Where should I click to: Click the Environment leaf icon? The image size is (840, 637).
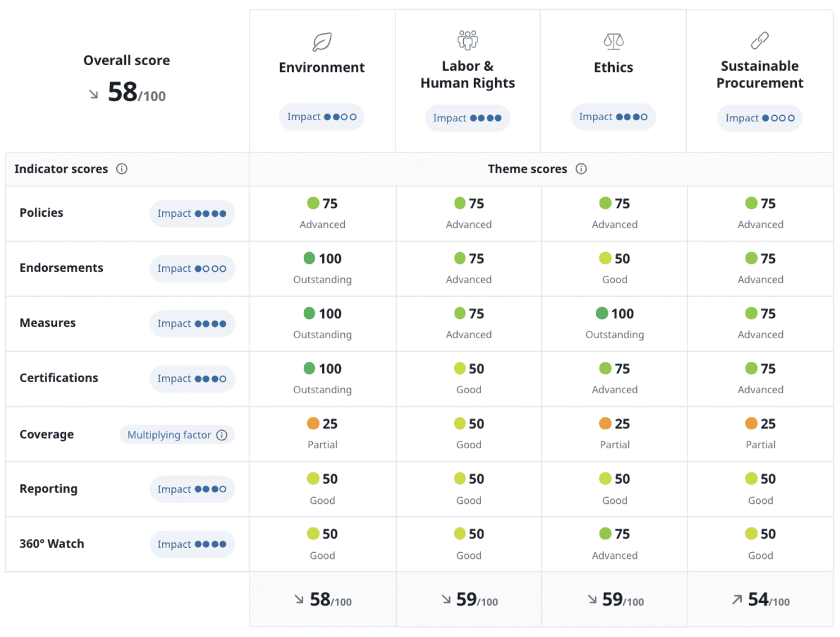pyautogui.click(x=321, y=41)
